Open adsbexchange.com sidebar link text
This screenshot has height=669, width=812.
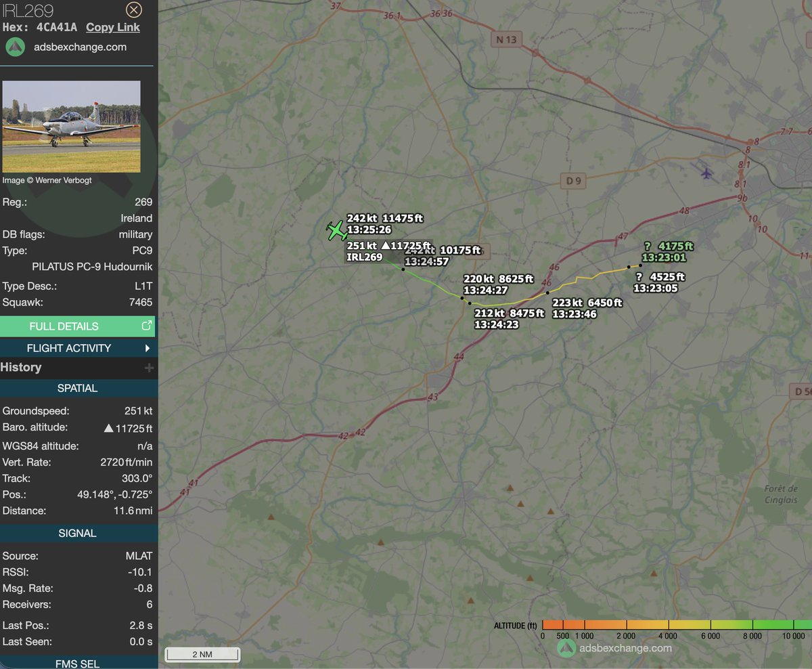coord(80,47)
